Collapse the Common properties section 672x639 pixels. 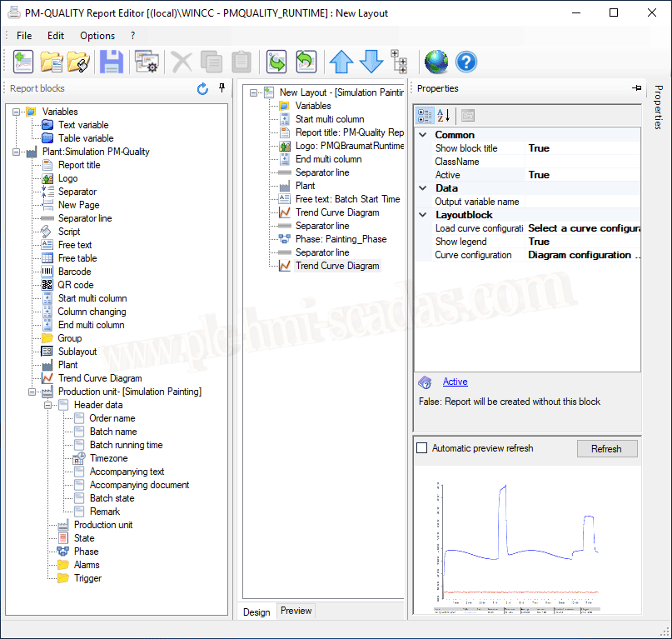click(x=423, y=135)
